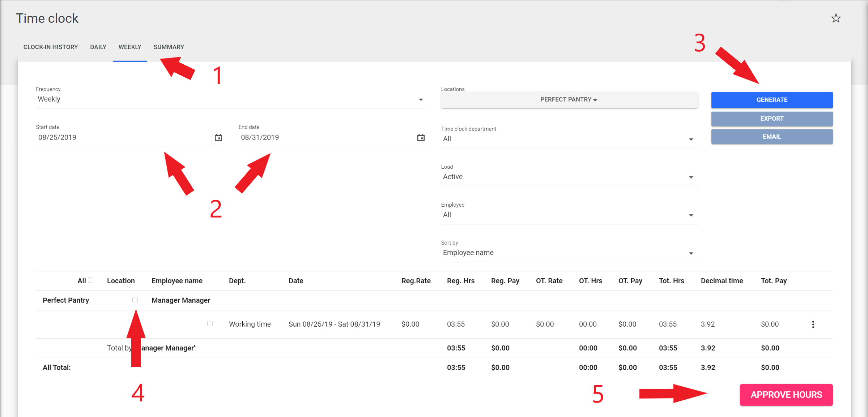Open the Start date calendar picker
This screenshot has width=868, height=417.
coord(218,138)
